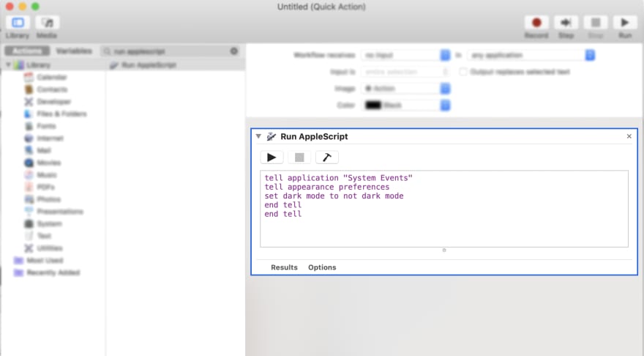Start recording with the Record button
The image size is (644, 356).
click(536, 23)
